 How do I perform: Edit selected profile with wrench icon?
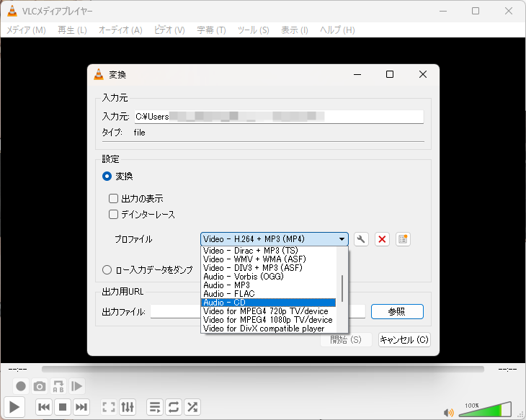click(x=361, y=239)
